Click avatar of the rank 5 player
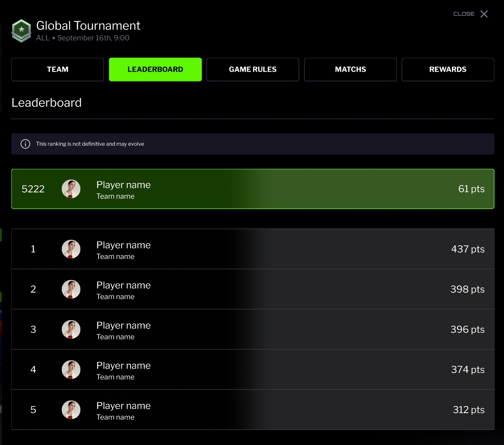The image size is (504, 445). click(x=71, y=410)
